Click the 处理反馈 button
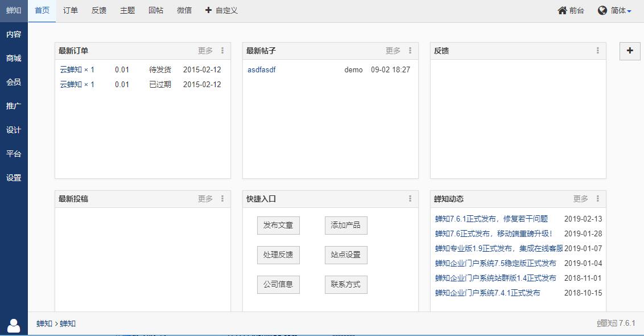644x336 pixels. [x=278, y=255]
